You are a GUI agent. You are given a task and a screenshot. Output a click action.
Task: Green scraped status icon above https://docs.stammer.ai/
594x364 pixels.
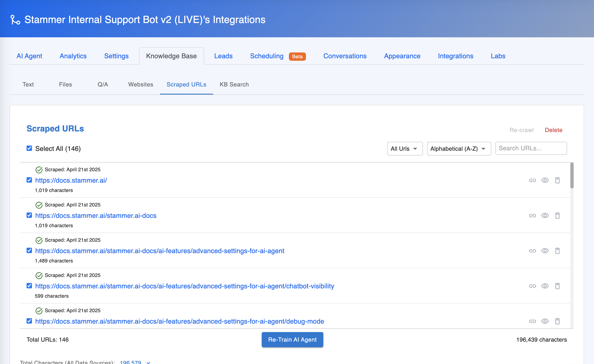pos(39,170)
